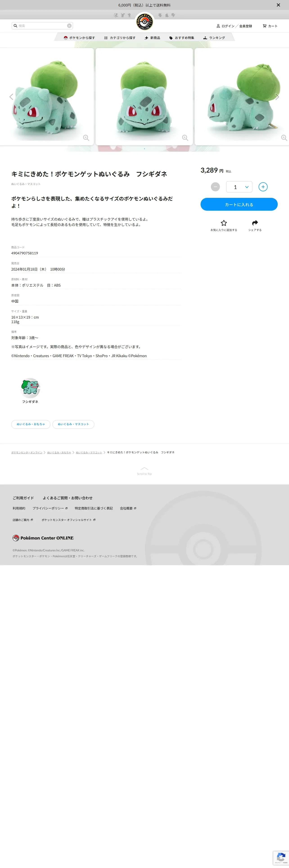Click size text 16×13×19：cm

25,318
